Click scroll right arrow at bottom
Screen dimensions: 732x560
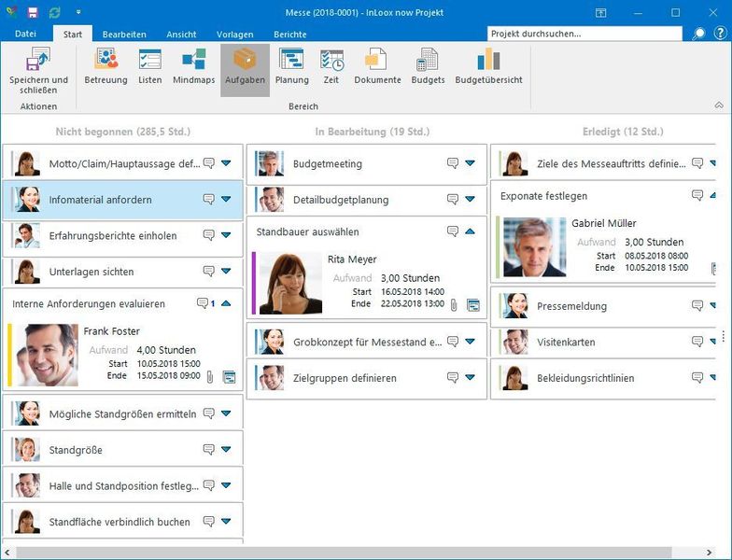710,553
